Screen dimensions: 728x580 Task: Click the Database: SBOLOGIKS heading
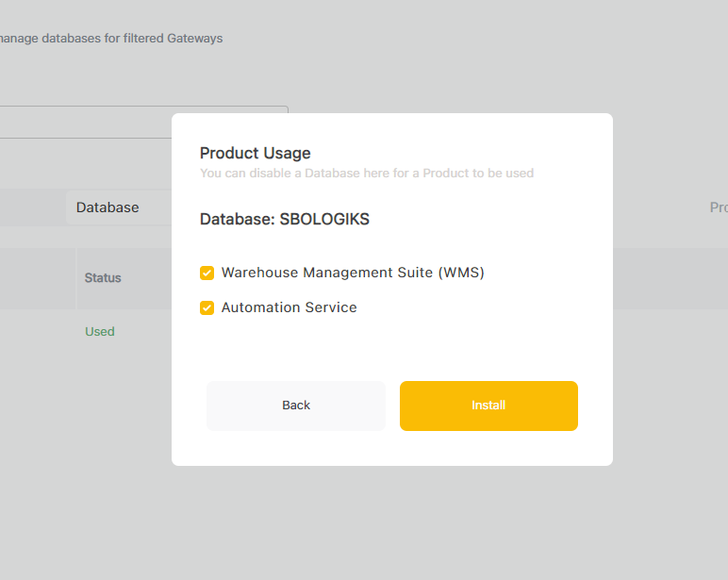click(x=284, y=219)
